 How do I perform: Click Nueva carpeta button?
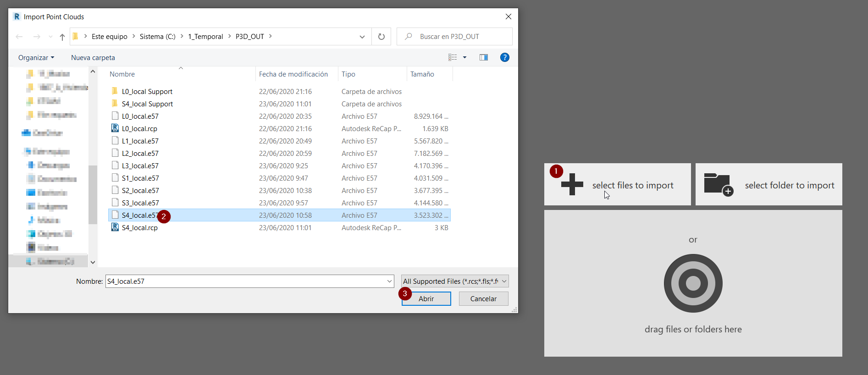tap(93, 57)
